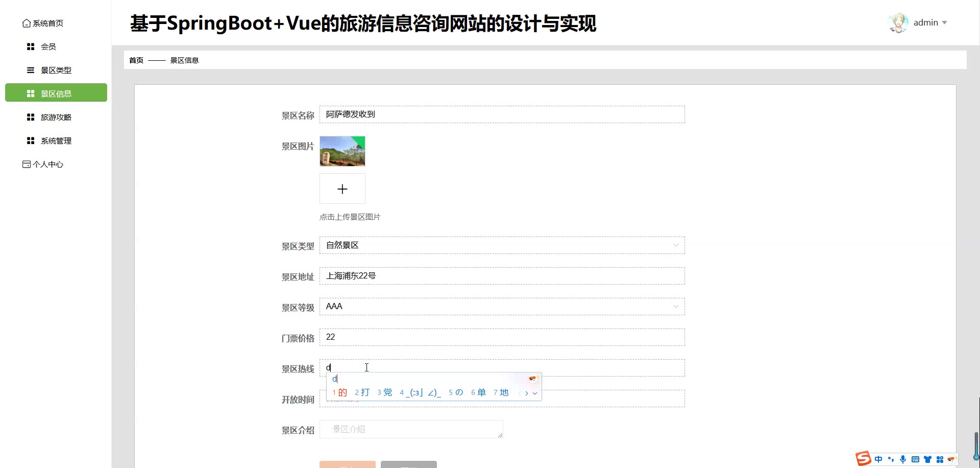Viewport: 980px width, 468px height.
Task: Click the mascot icon on the IME toolbar
Action: click(x=951, y=459)
